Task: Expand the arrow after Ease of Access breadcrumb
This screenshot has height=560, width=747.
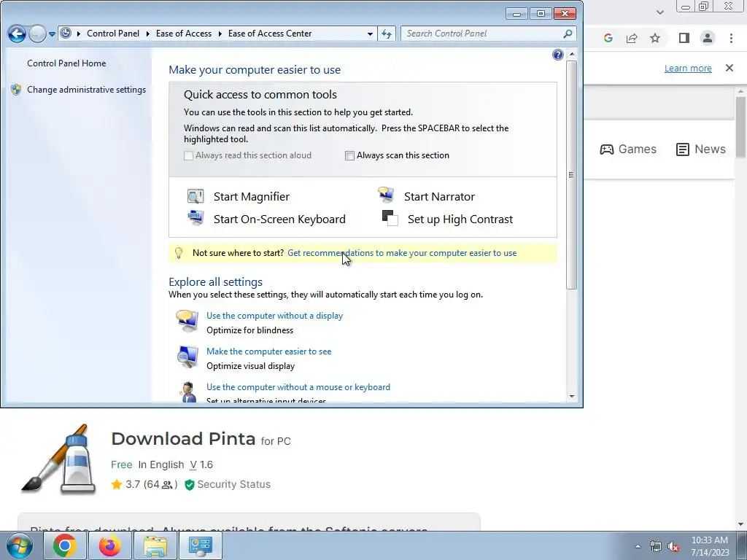Action: click(220, 34)
